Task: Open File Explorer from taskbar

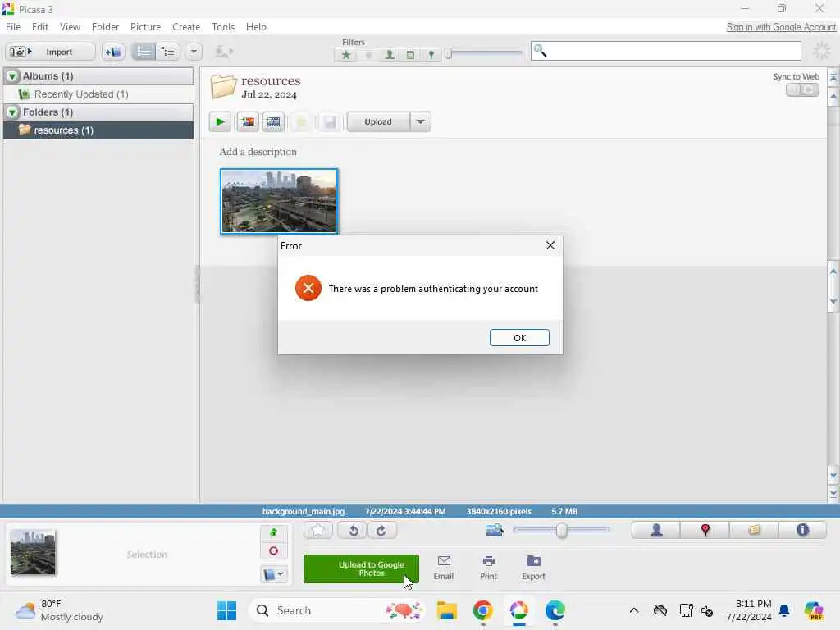Action: 446,610
